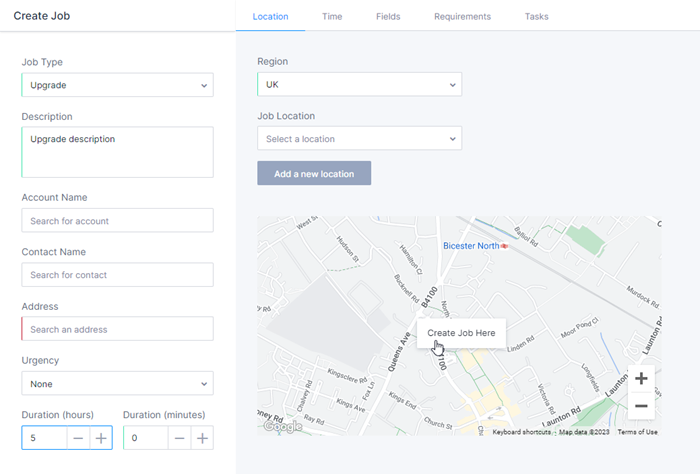Expand the Region dropdown
Image resolution: width=700 pixels, height=474 pixels.
[x=359, y=85]
